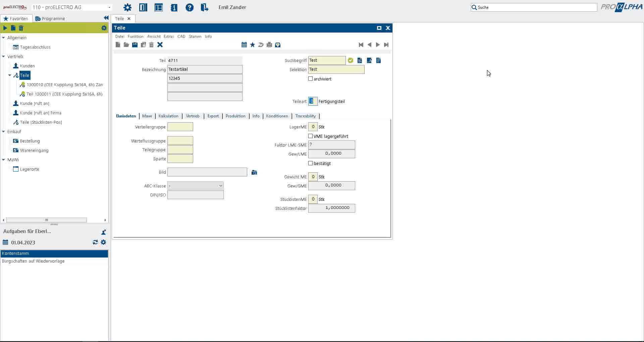
Task: Open favorites settings gear icon
Action: click(x=104, y=28)
